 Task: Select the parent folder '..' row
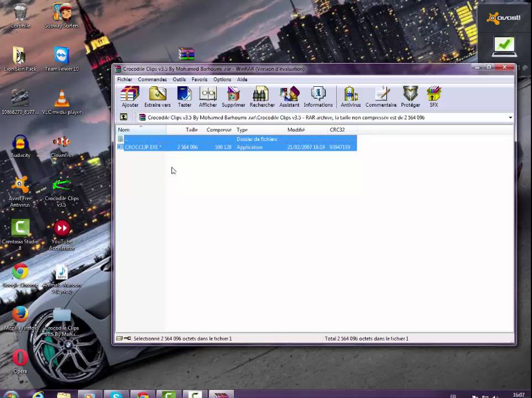237,139
